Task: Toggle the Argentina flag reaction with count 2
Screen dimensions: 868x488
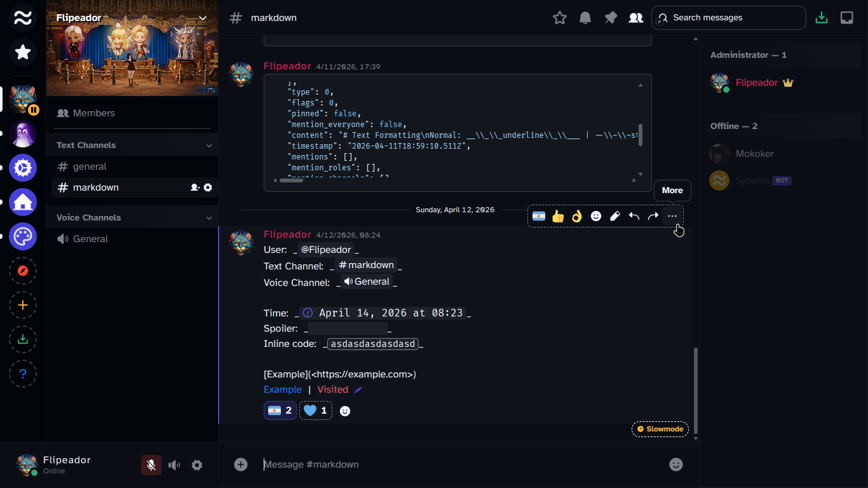Action: coord(280,410)
